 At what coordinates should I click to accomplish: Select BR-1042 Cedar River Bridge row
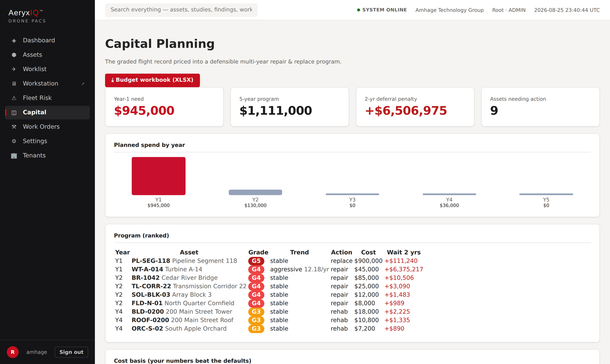[x=269, y=278]
